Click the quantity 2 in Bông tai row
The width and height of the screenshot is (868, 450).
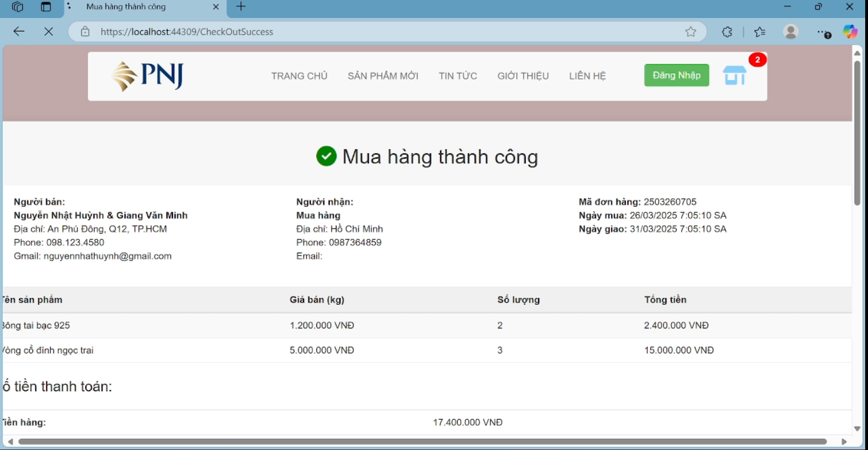point(500,326)
